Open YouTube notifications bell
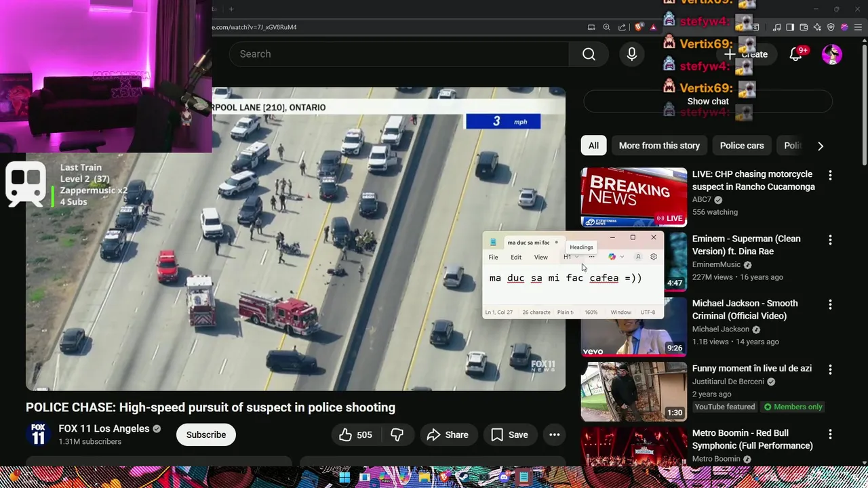The height and width of the screenshot is (488, 868). (796, 54)
